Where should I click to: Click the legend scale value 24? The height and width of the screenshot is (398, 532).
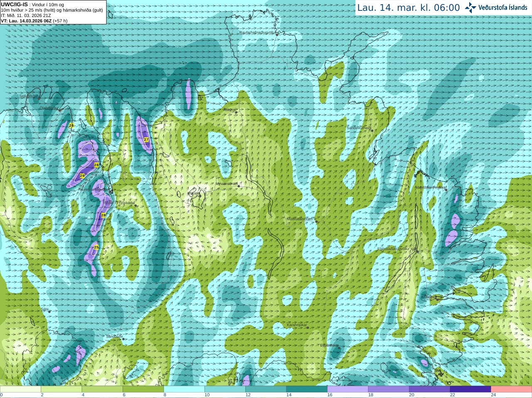point(493,395)
